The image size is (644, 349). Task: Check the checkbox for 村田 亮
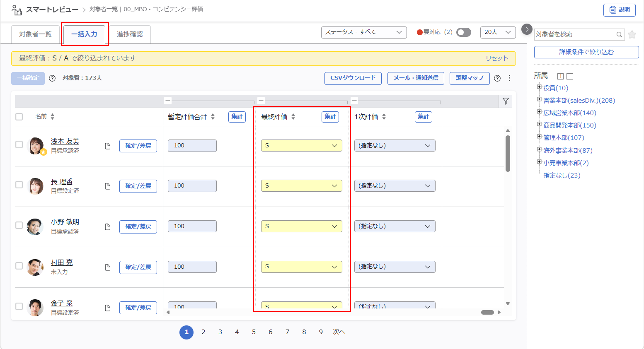point(19,266)
